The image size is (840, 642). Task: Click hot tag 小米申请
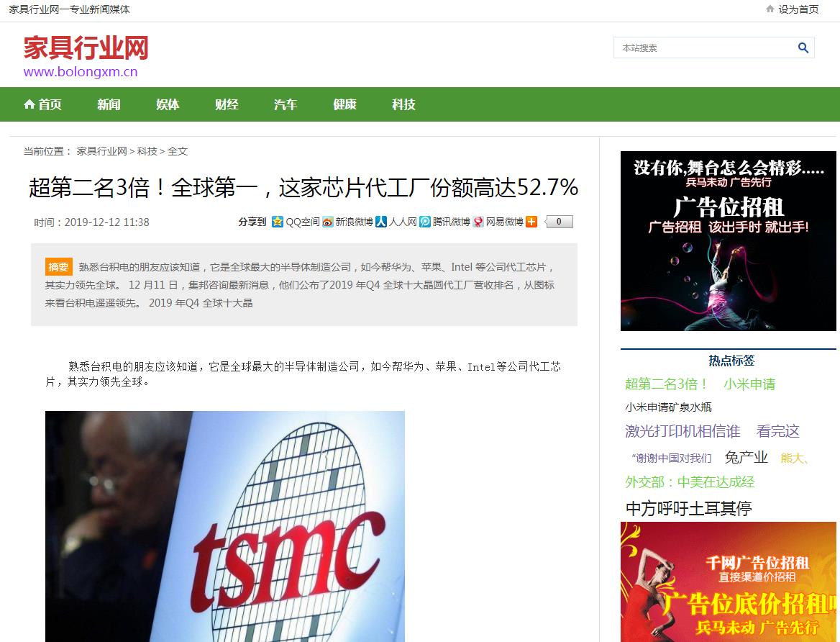749,384
